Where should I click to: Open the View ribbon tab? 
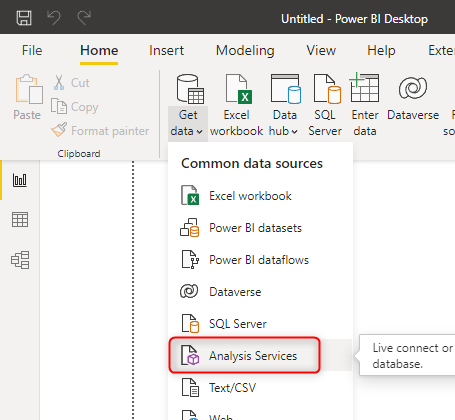pos(321,51)
